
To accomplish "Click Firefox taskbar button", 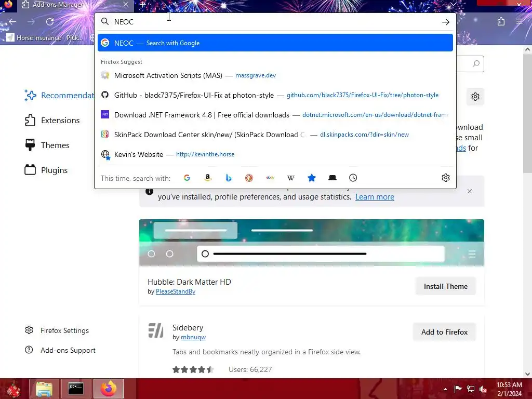I will [109, 389].
